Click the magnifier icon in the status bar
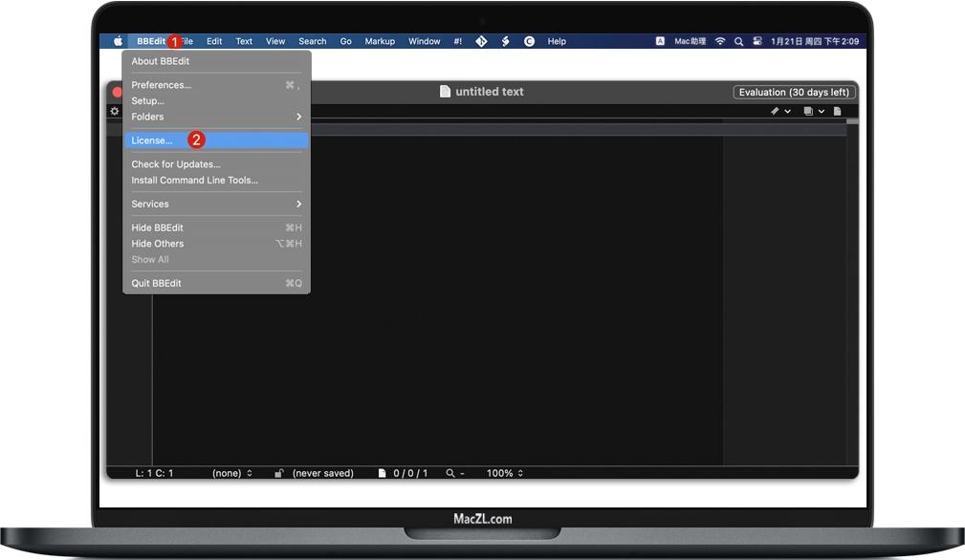Image resolution: width=965 pixels, height=560 pixels. click(x=450, y=472)
